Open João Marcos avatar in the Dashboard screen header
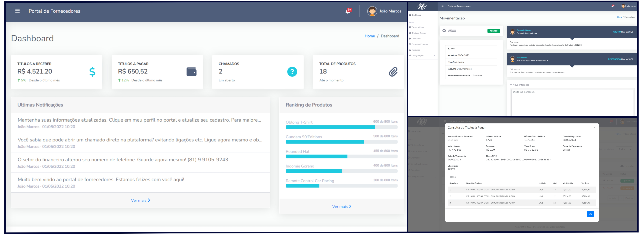The width and height of the screenshot is (644, 237). (x=372, y=11)
